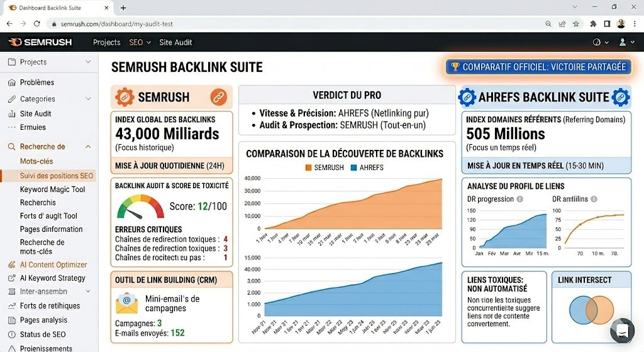Expand the Inter-ansembn chevron
Image resolution: width=644 pixels, height=352 pixels.
tap(88, 291)
